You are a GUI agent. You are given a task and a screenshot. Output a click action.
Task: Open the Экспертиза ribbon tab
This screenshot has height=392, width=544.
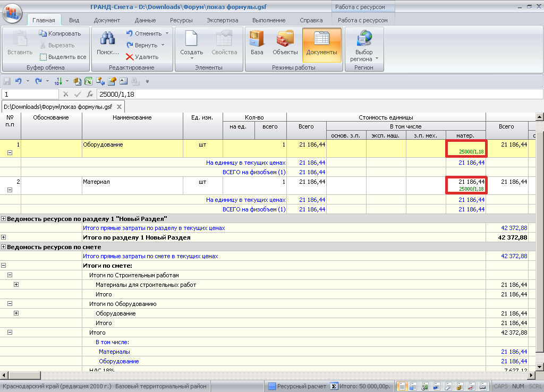222,20
